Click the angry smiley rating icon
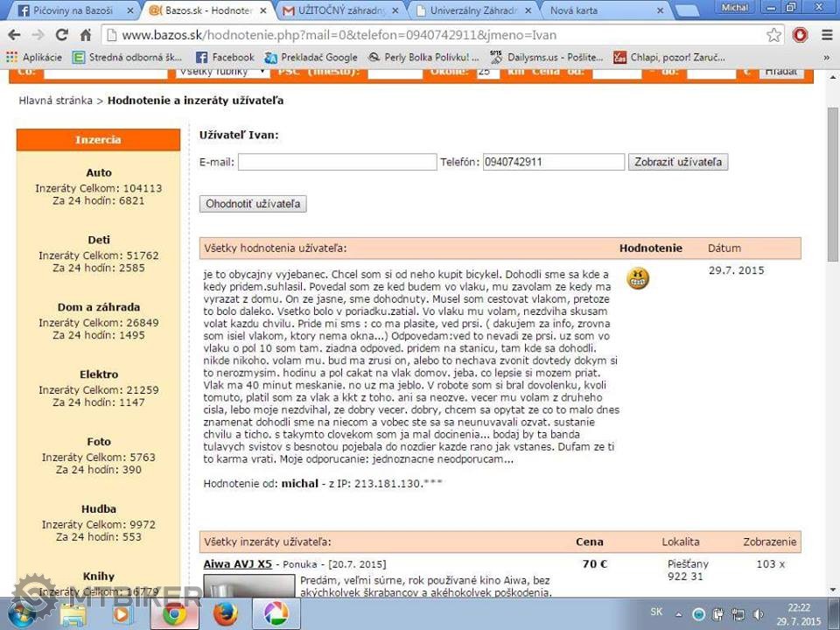The width and height of the screenshot is (840, 630). (638, 278)
